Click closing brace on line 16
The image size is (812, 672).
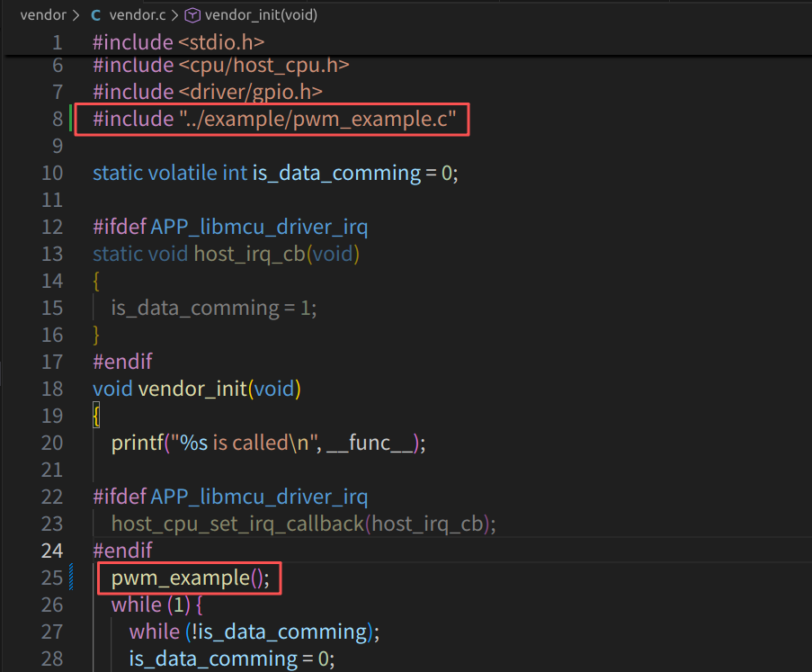(96, 336)
